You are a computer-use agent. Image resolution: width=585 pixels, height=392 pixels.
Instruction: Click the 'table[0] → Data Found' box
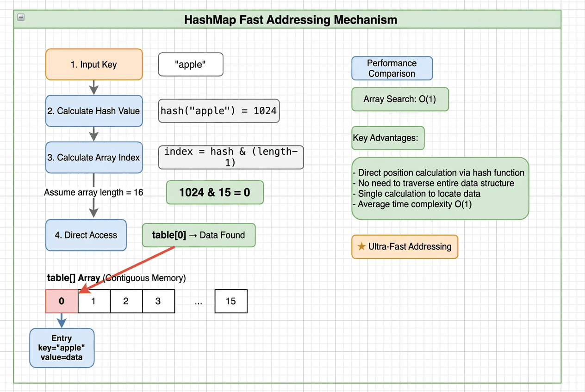pos(199,235)
